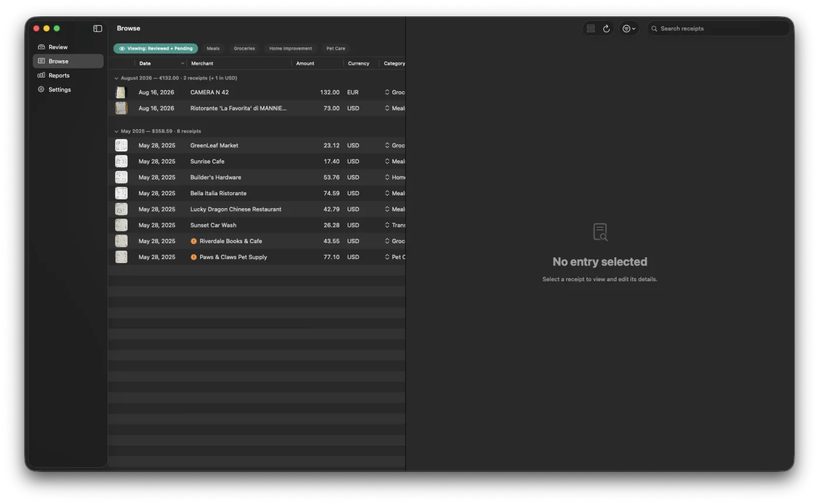819x504 pixels.
Task: Open the Ristorante 'La Favorita' receipt thumbnail
Action: (121, 108)
